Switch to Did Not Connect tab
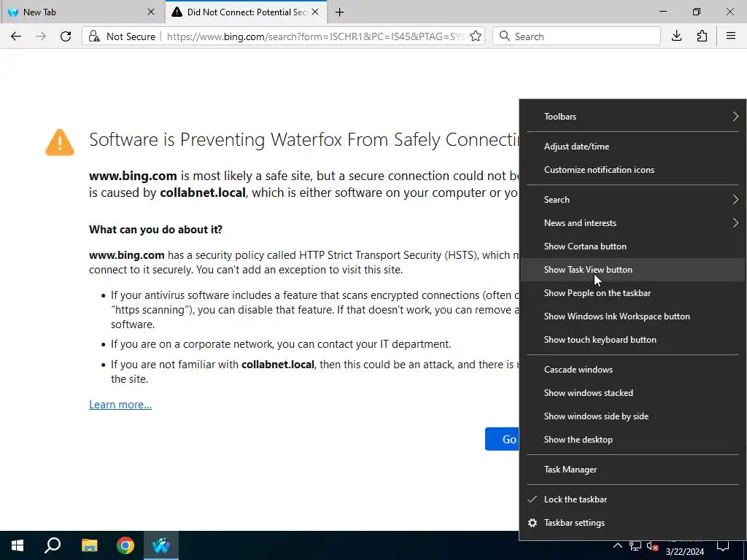The image size is (747, 560). (246, 12)
